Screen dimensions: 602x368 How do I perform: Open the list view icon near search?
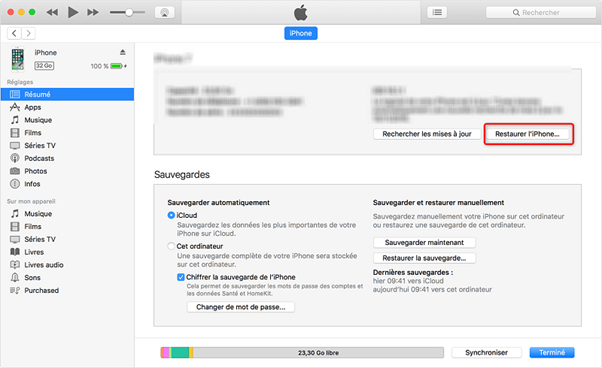pyautogui.click(x=437, y=12)
